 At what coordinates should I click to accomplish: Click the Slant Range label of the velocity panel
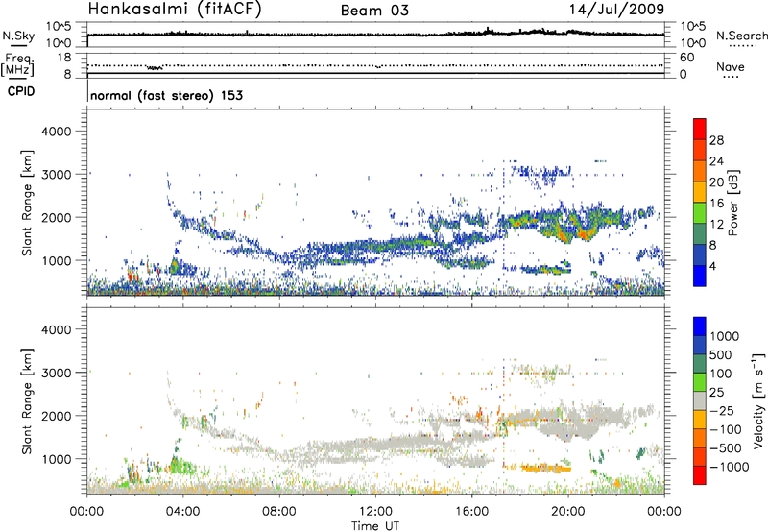click(27, 400)
